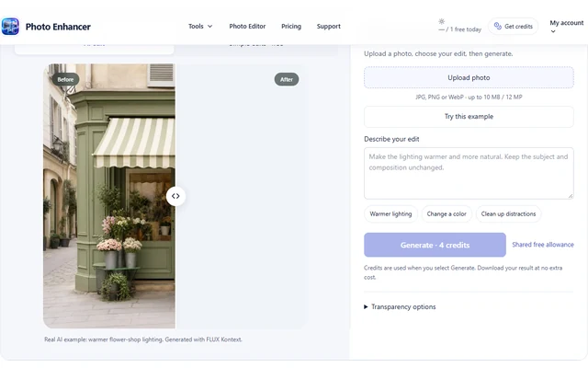Image resolution: width=588 pixels, height=368 pixels.
Task: Click the coins icon in Get credits
Action: [x=498, y=26]
